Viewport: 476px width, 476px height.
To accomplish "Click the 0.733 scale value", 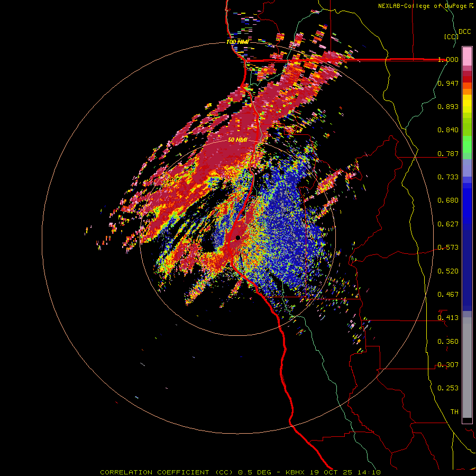I will (448, 177).
